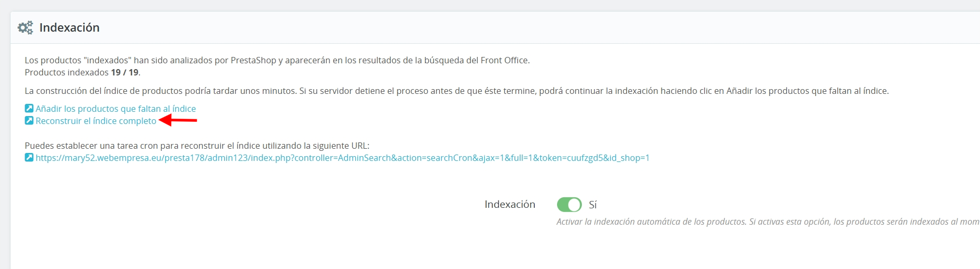Click the red arrow pointing at Reconstruir link
This screenshot has width=980, height=269.
tap(178, 120)
